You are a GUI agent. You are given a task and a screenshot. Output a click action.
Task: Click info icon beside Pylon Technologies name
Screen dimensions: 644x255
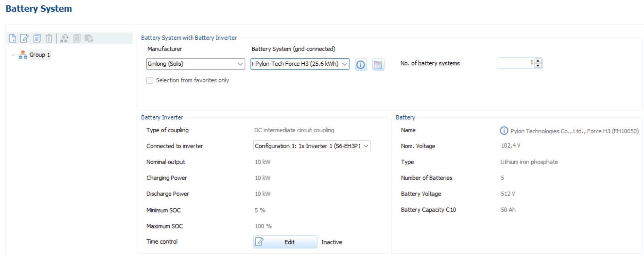(x=504, y=131)
